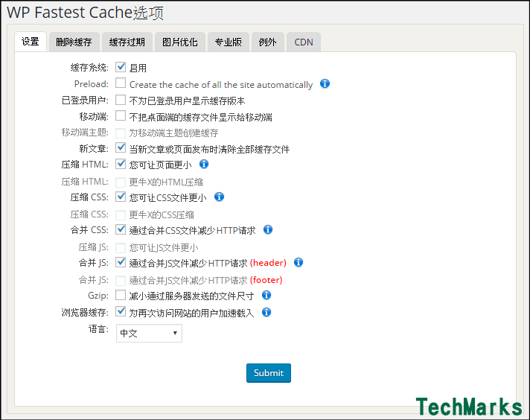Click info icon beside 浏览器缓存 option

[266, 312]
